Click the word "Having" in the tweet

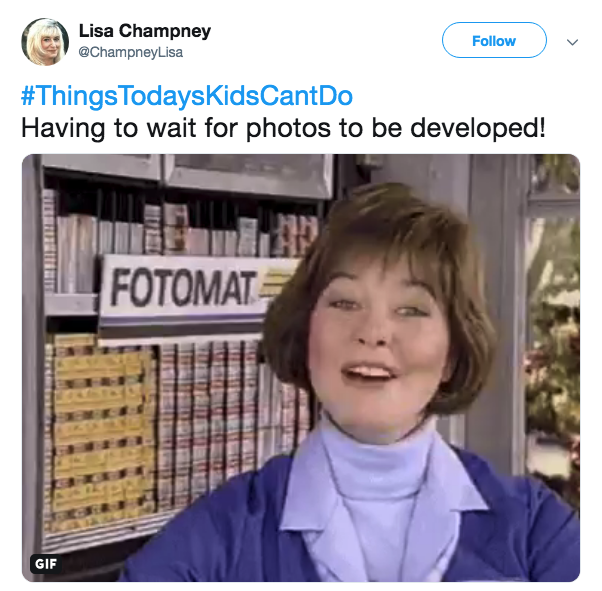point(63,128)
